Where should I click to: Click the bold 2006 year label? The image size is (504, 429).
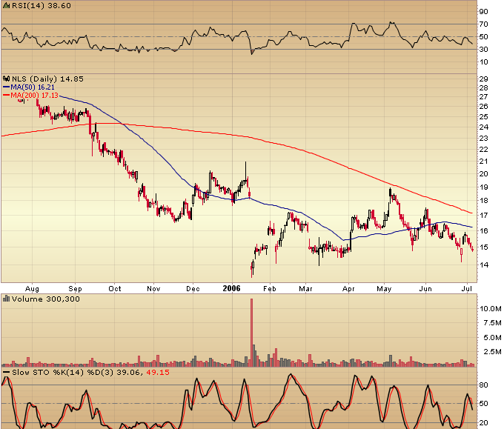point(232,288)
